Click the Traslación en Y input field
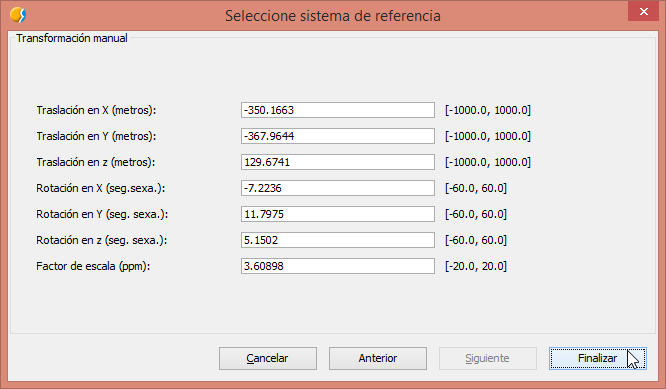 point(338,136)
